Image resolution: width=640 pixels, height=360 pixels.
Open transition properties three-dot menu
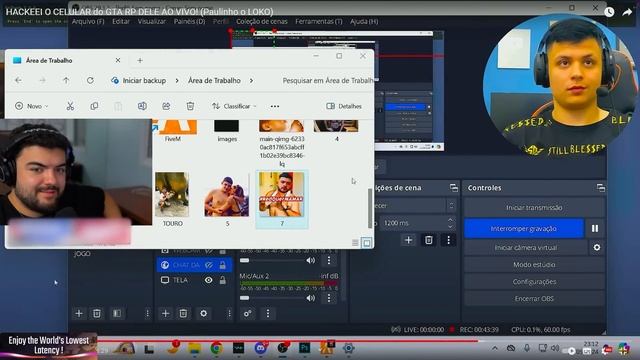[x=449, y=240]
